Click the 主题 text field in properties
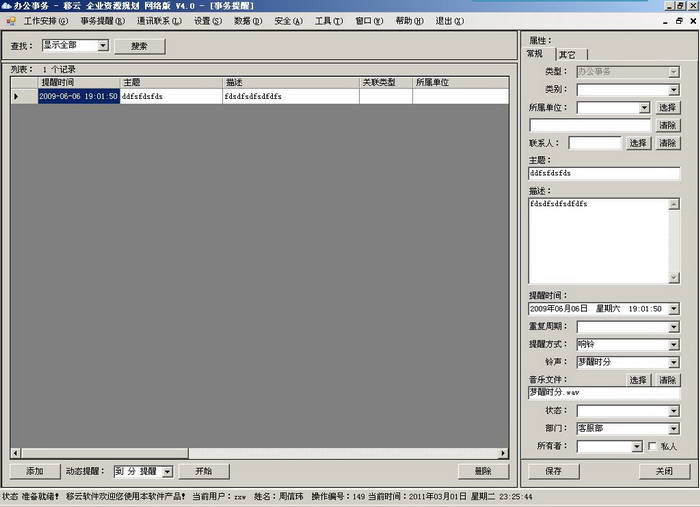 coord(604,173)
